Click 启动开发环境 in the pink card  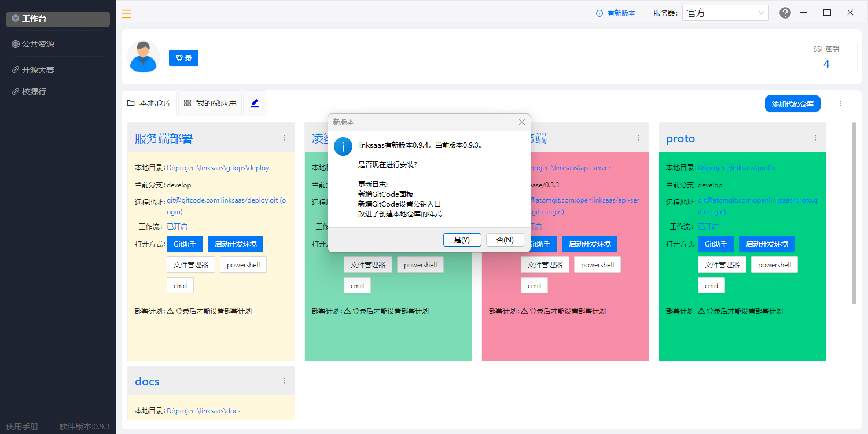point(590,244)
